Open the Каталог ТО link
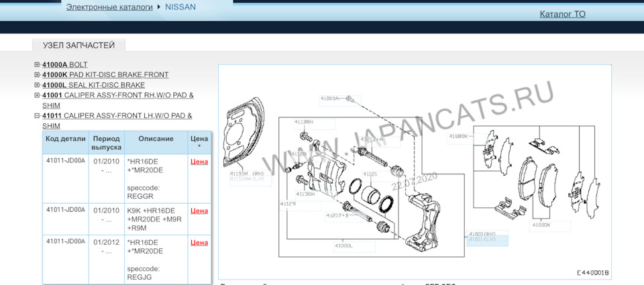This screenshot has width=644, height=285. click(x=562, y=14)
